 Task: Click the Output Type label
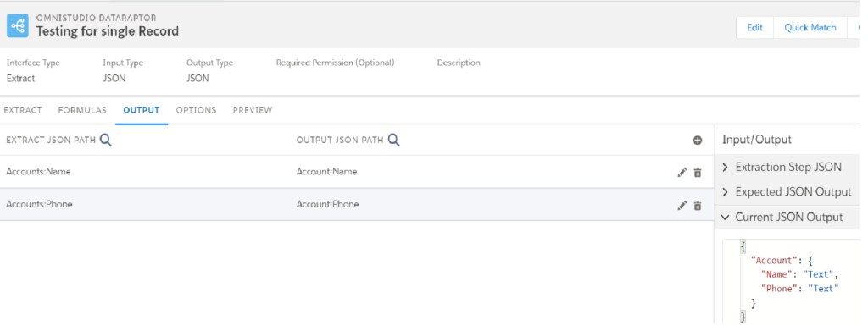point(210,63)
